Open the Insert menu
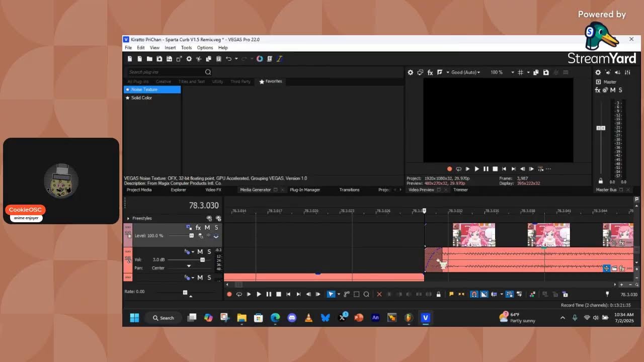This screenshot has width=644, height=362. click(170, 48)
